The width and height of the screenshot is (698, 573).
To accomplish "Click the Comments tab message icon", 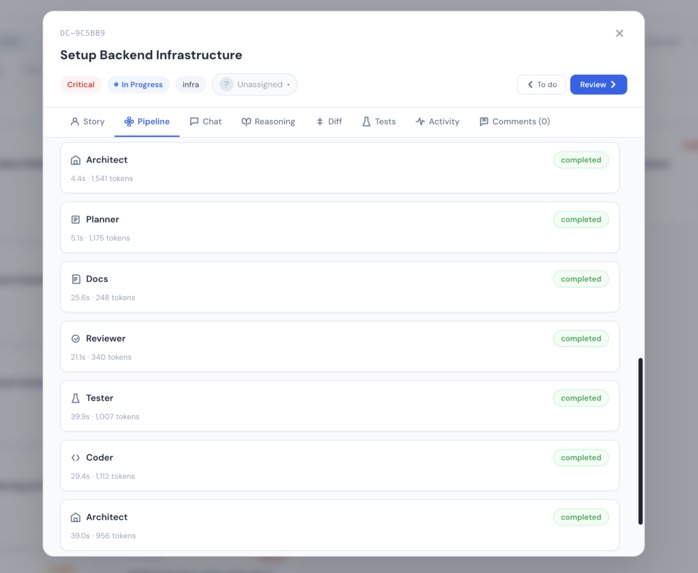I will pyautogui.click(x=484, y=122).
